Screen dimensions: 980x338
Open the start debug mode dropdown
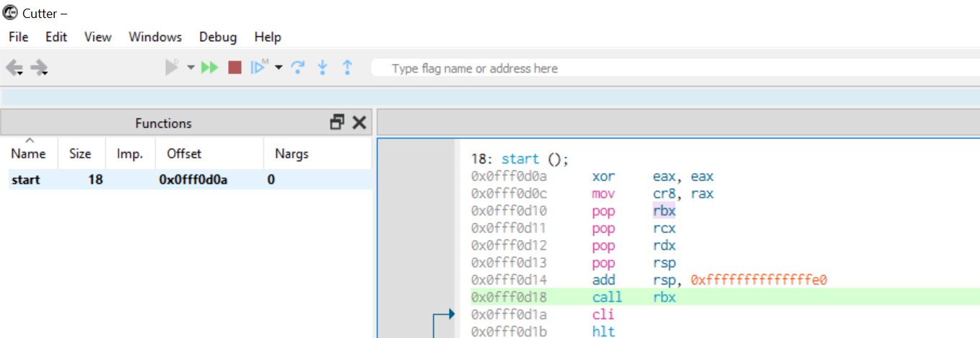coord(191,68)
